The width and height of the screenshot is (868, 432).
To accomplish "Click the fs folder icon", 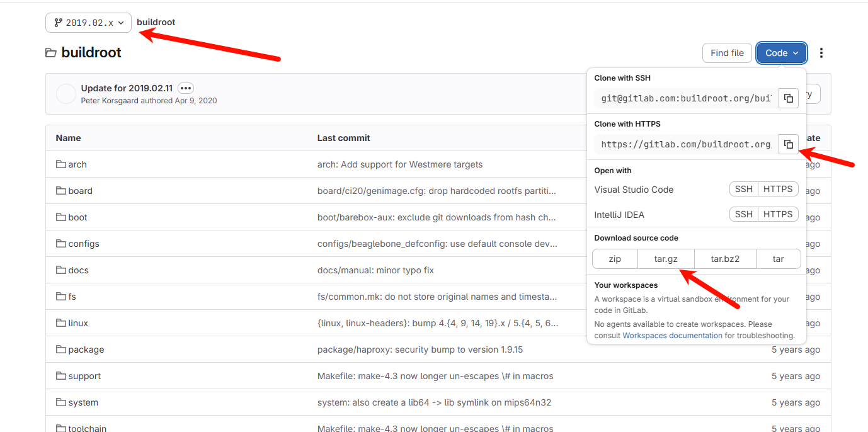I will [61, 297].
